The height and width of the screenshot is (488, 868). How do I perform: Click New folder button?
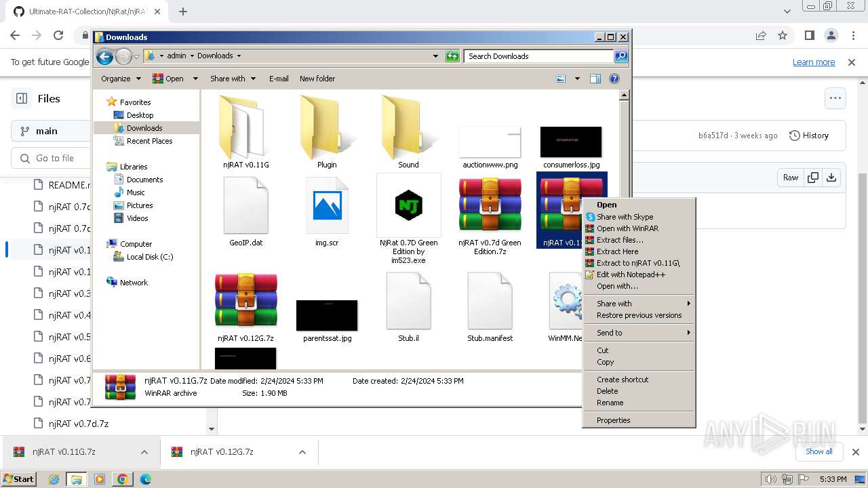[317, 79]
